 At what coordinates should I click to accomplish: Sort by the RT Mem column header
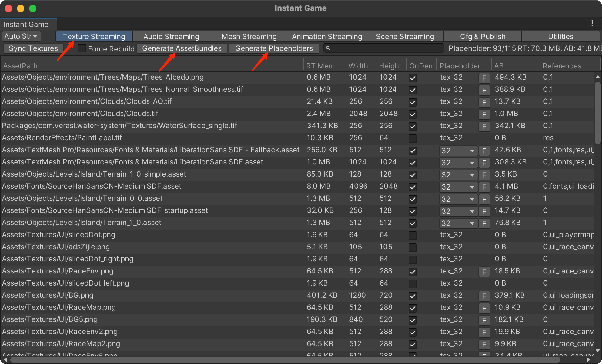pyautogui.click(x=320, y=66)
